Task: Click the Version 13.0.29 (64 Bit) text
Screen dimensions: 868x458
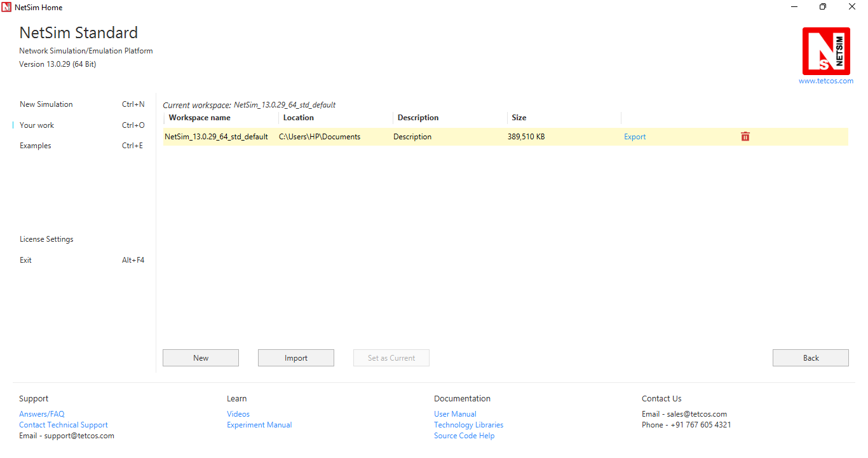Action: click(x=58, y=64)
